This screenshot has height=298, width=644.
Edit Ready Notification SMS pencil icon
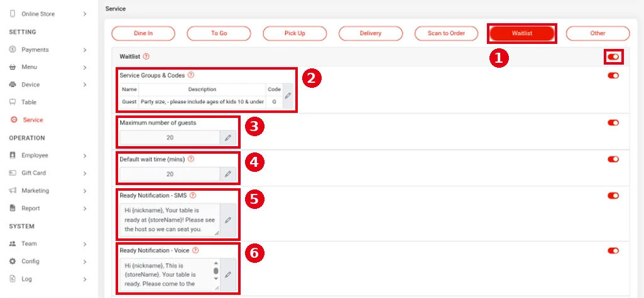pos(228,220)
